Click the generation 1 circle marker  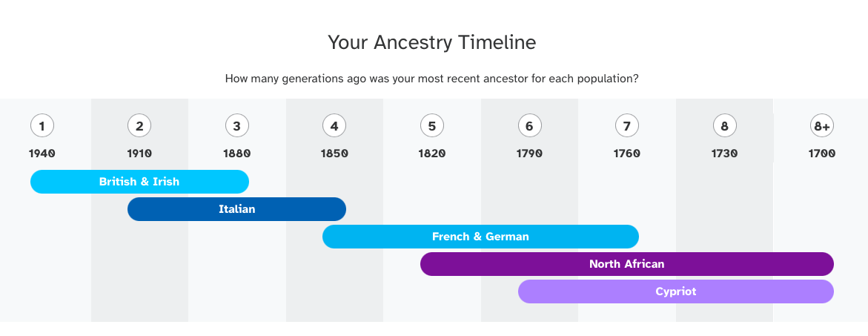tap(42, 126)
